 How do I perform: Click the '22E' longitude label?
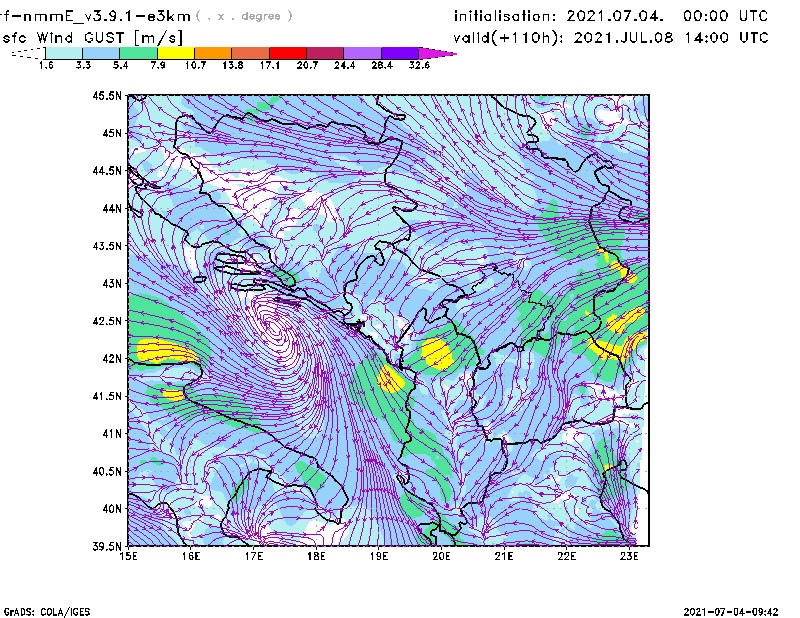(567, 556)
